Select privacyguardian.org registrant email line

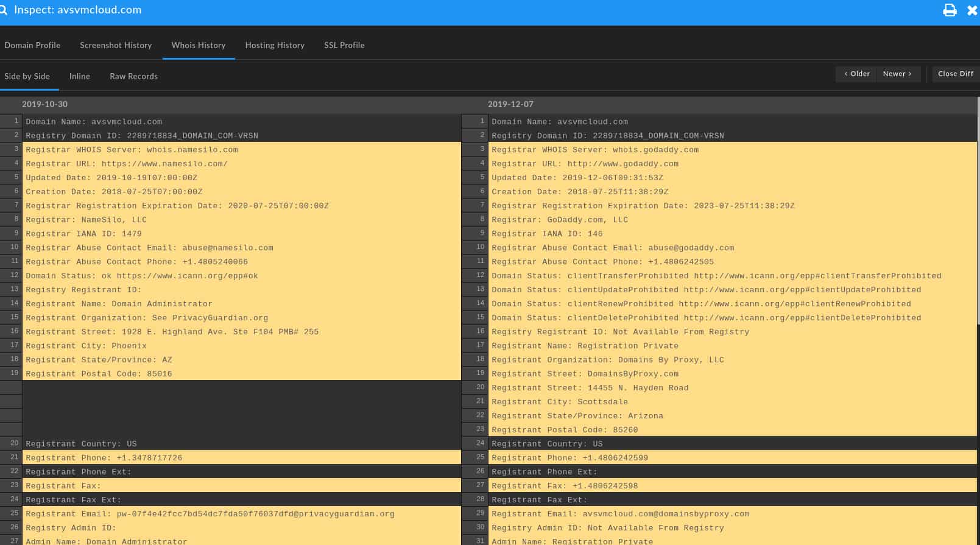click(242, 513)
